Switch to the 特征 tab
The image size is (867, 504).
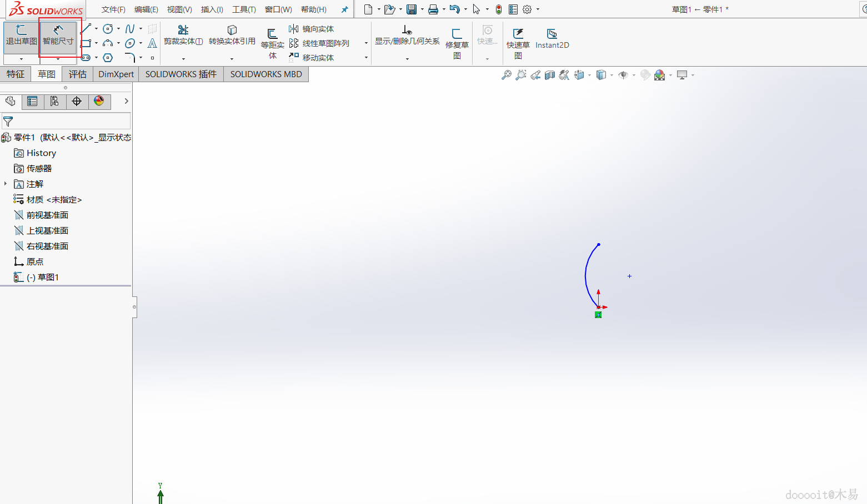[16, 74]
